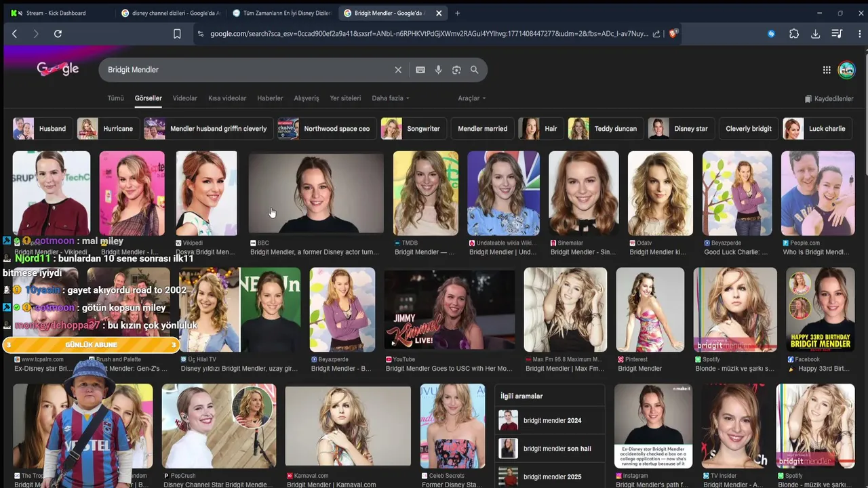Select the Videolar search tab
This screenshot has height=488, width=868.
tap(185, 98)
